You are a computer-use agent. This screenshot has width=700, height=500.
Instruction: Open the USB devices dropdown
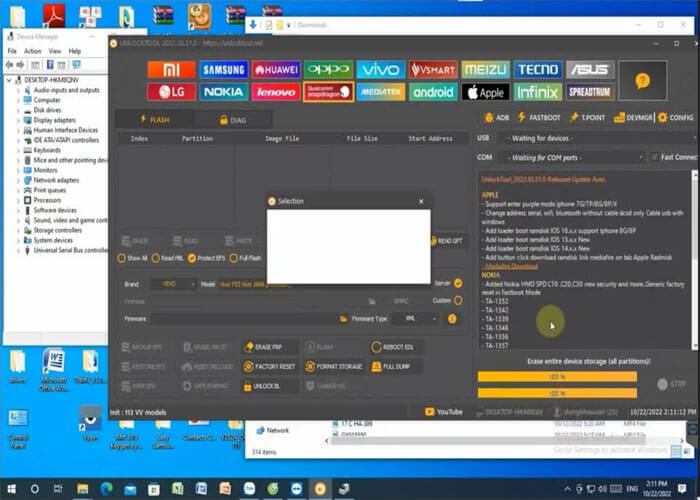pos(596,138)
